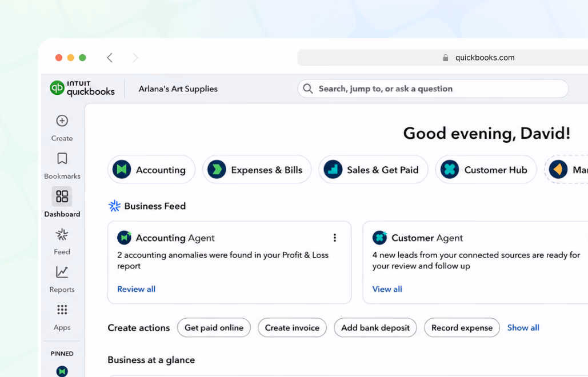This screenshot has height=377, width=588.
Task: Click the Business Feed sparkle icon
Action: click(x=114, y=206)
